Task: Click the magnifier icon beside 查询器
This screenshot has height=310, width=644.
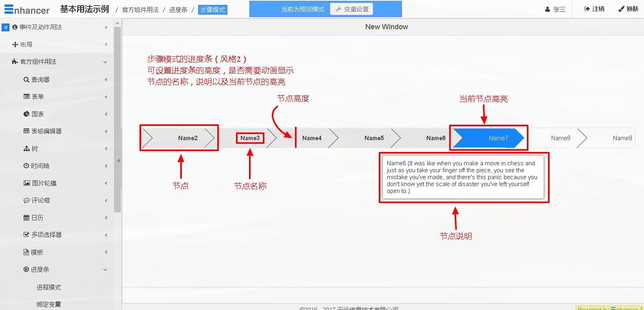Action: pos(26,80)
